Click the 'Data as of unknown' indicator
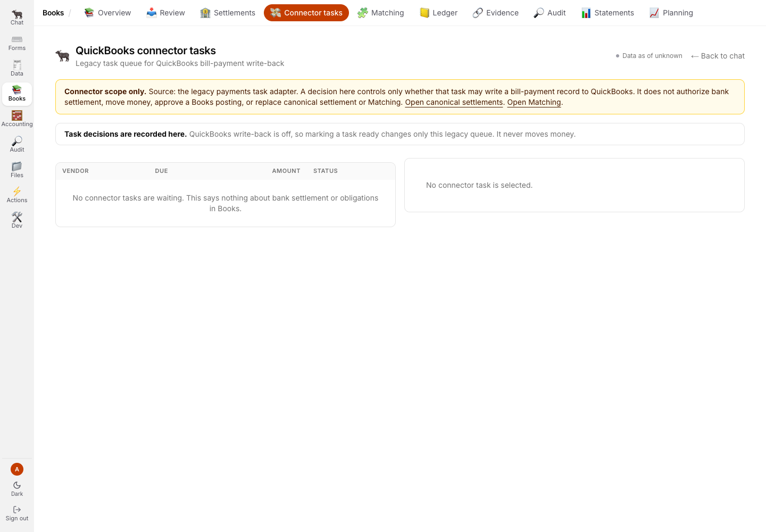Viewport: 766px width, 532px height. [x=649, y=56]
